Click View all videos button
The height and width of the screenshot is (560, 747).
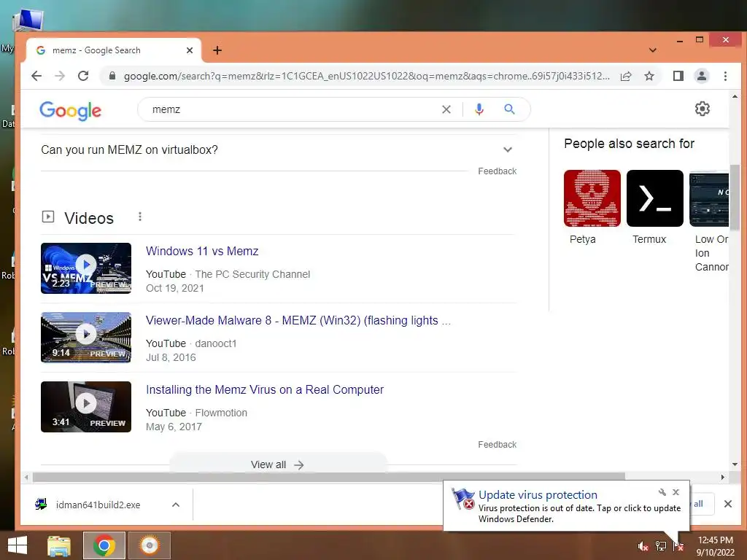[x=278, y=464]
